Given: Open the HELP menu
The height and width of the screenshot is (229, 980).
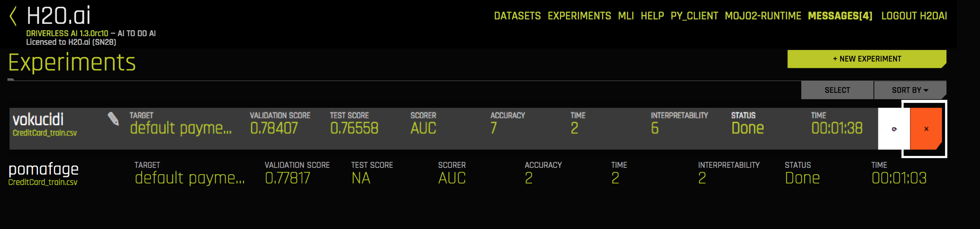Looking at the screenshot, I should [652, 16].
